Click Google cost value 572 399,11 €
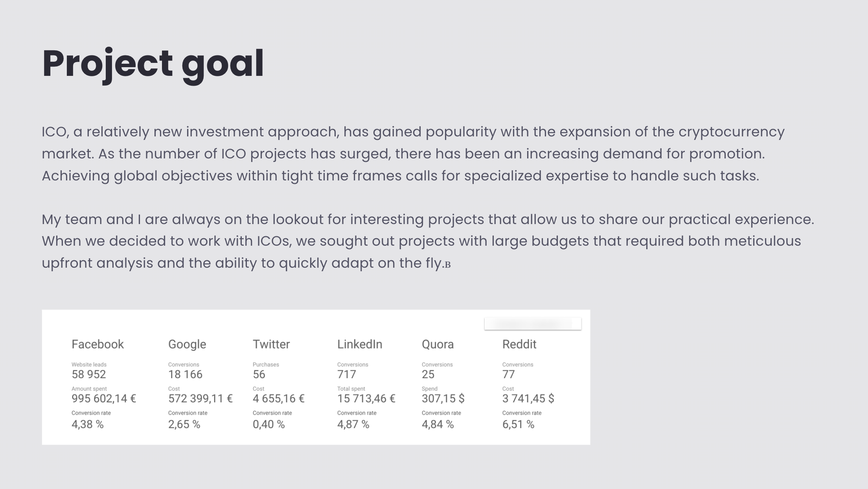The image size is (868, 489). coord(200,399)
